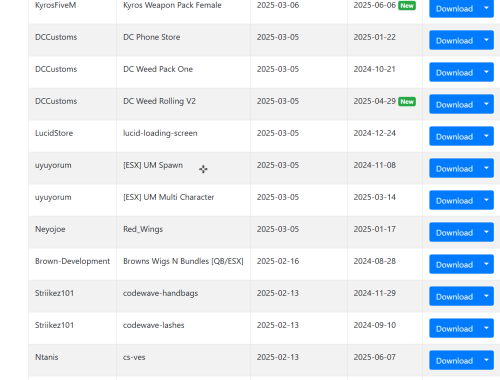Select Striikez101 in codewave-lashes row

[x=54, y=325]
